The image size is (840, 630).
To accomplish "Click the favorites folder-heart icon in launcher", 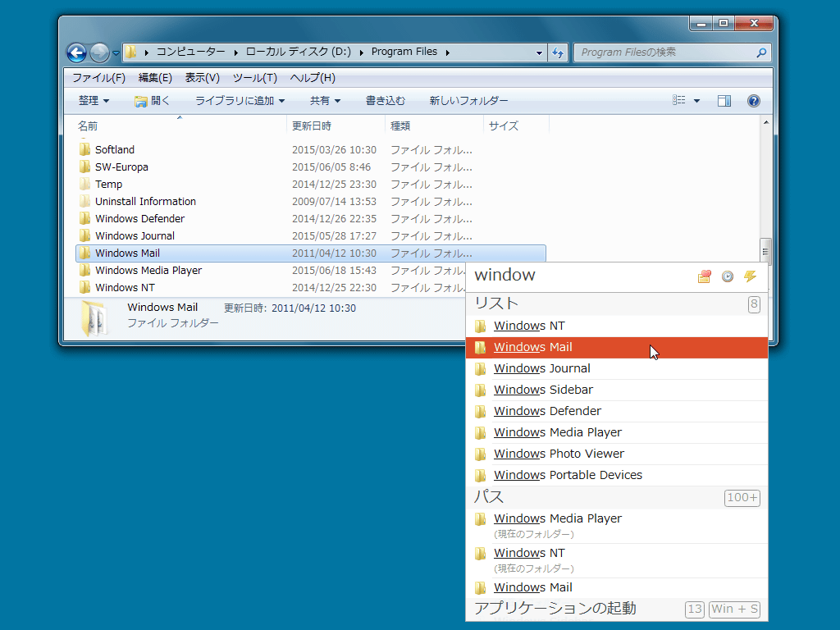I will (x=705, y=276).
